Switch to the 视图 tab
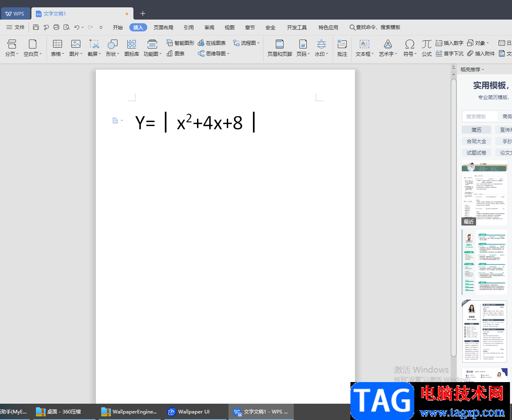512x420 pixels. tap(230, 27)
